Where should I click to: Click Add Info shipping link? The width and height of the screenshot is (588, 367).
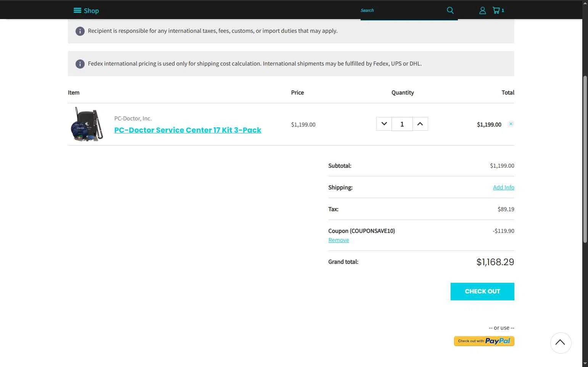click(x=503, y=188)
